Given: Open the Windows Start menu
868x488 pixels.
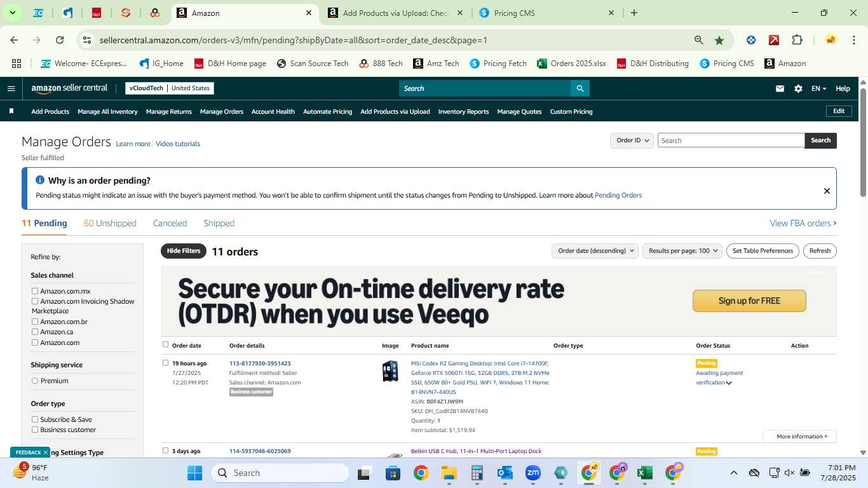Looking at the screenshot, I should [194, 473].
